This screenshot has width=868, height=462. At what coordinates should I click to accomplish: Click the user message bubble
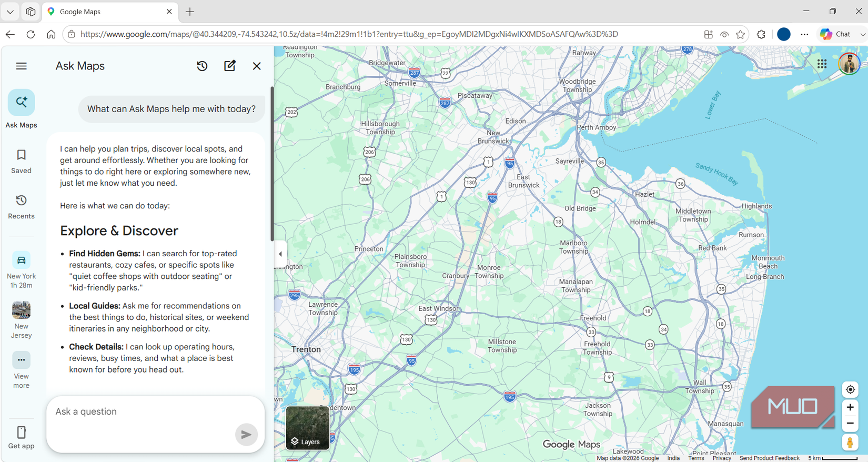point(171,109)
